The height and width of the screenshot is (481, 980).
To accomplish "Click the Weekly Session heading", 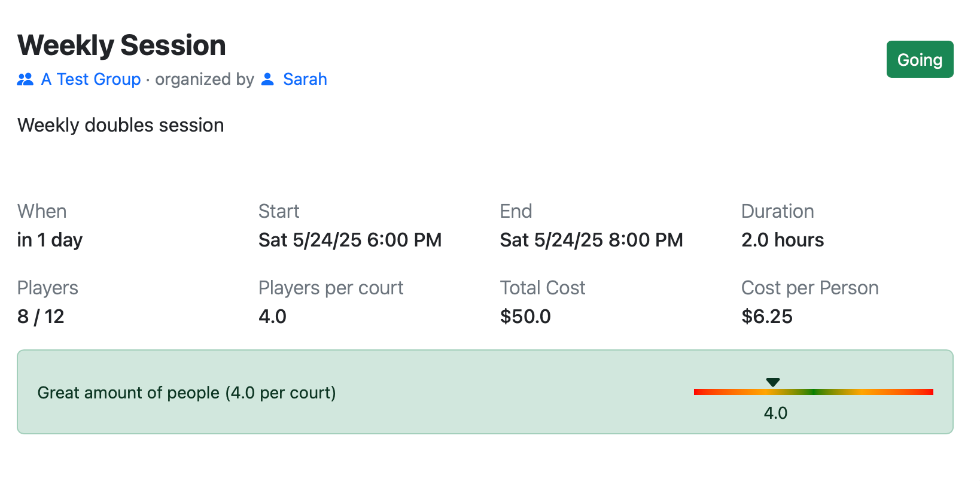I will pos(121,45).
